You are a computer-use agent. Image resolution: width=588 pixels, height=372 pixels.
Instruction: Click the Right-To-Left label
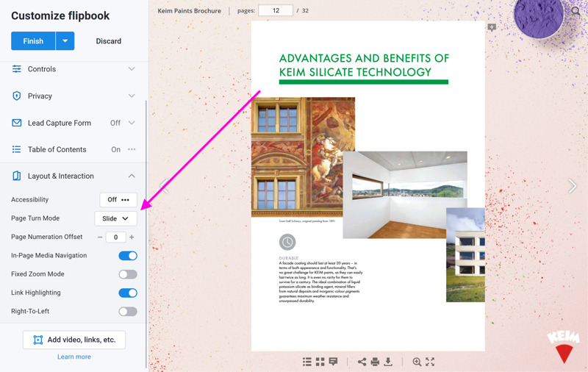(x=30, y=311)
